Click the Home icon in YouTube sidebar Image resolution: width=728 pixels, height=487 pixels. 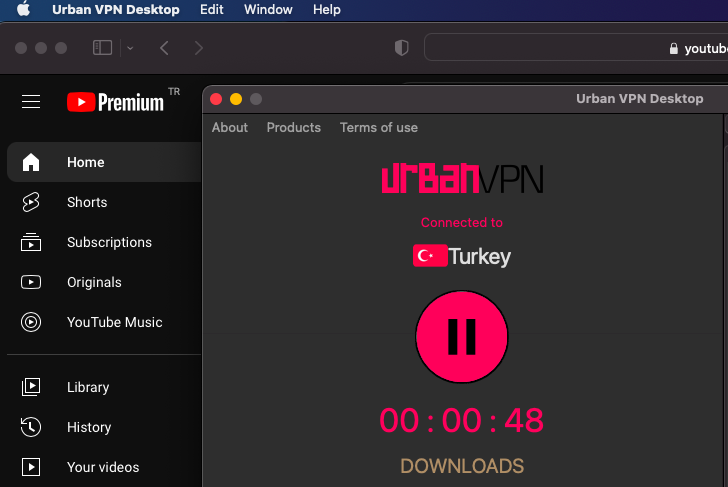31,162
